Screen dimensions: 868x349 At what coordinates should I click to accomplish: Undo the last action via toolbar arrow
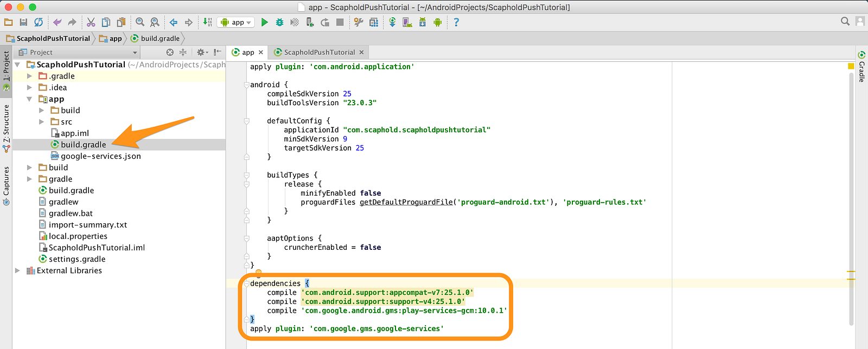coord(57,22)
